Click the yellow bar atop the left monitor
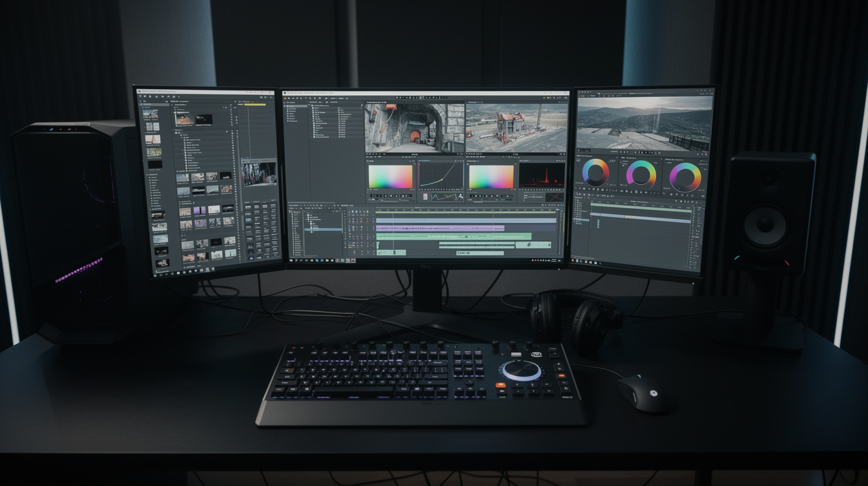Viewport: 868px width, 486px height. point(254,103)
